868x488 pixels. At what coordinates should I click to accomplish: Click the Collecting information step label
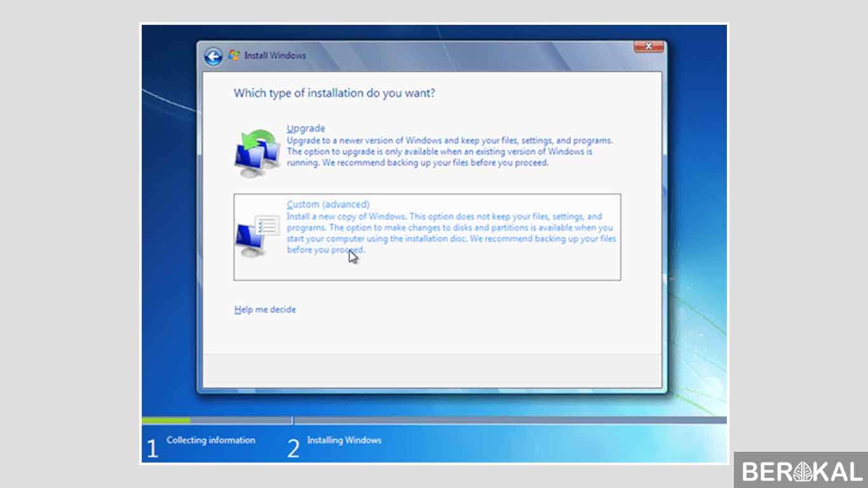click(x=211, y=440)
